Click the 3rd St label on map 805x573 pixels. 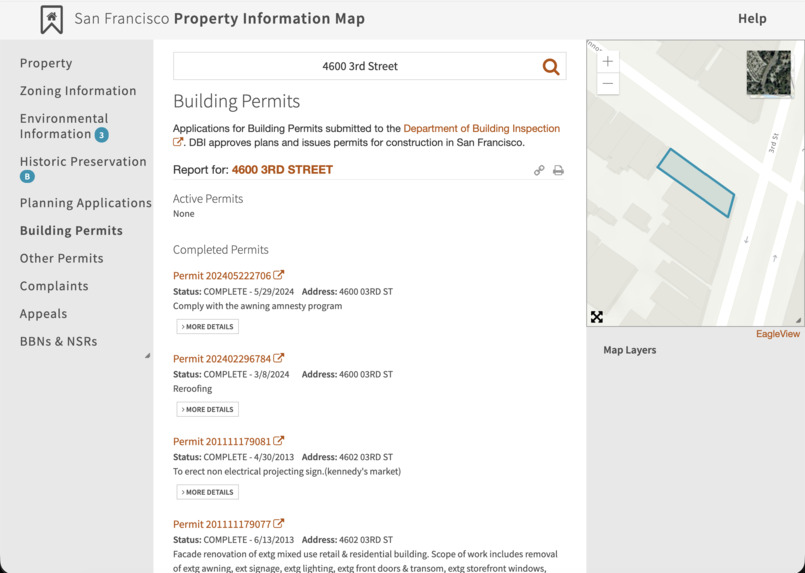pos(774,143)
